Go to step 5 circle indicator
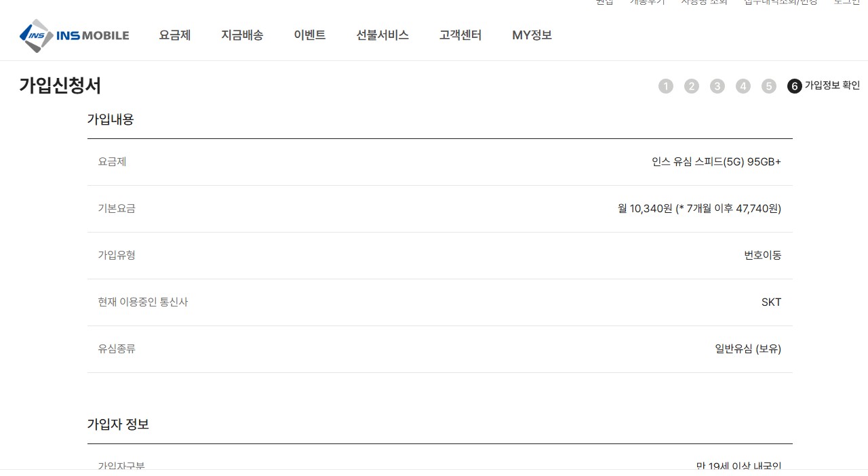The width and height of the screenshot is (868, 476). (768, 86)
